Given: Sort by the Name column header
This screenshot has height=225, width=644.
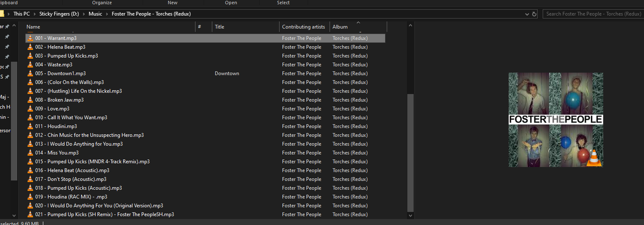Looking at the screenshot, I should 110,27.
